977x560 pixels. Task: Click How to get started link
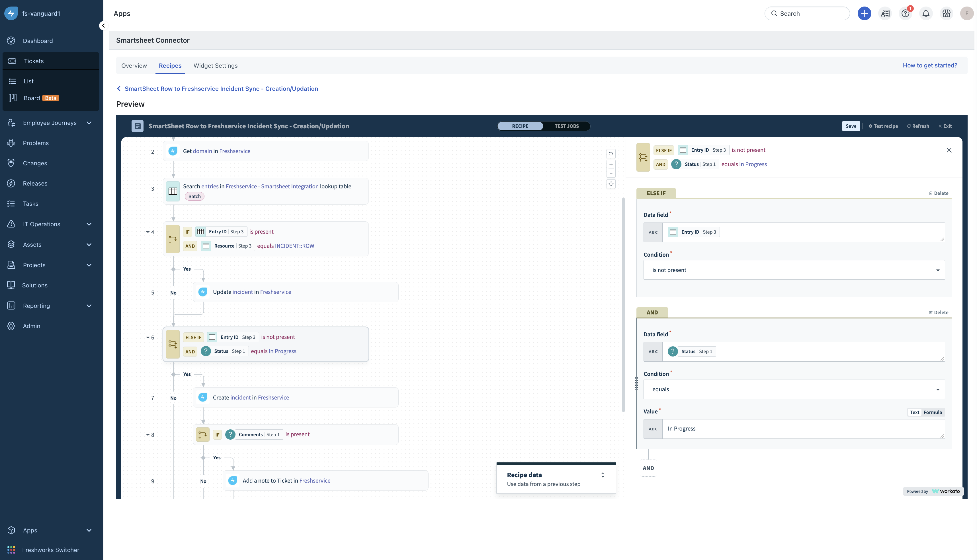pos(930,65)
